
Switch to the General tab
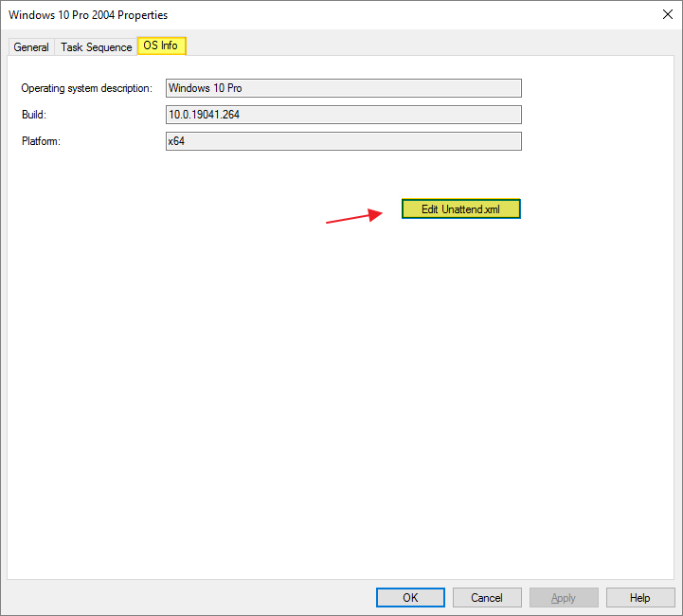(31, 47)
